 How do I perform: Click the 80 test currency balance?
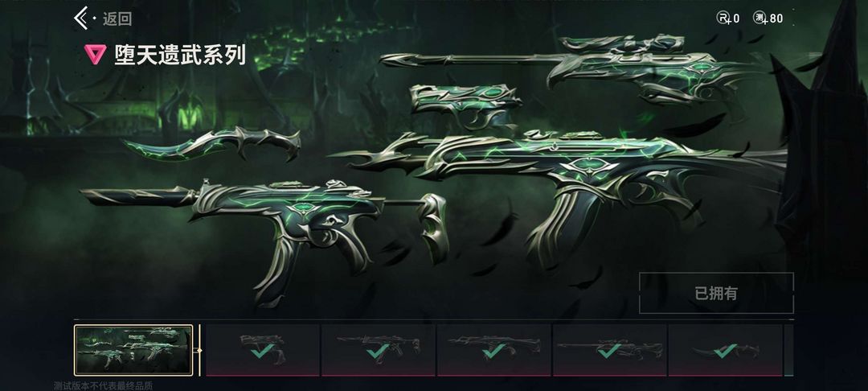tap(776, 19)
